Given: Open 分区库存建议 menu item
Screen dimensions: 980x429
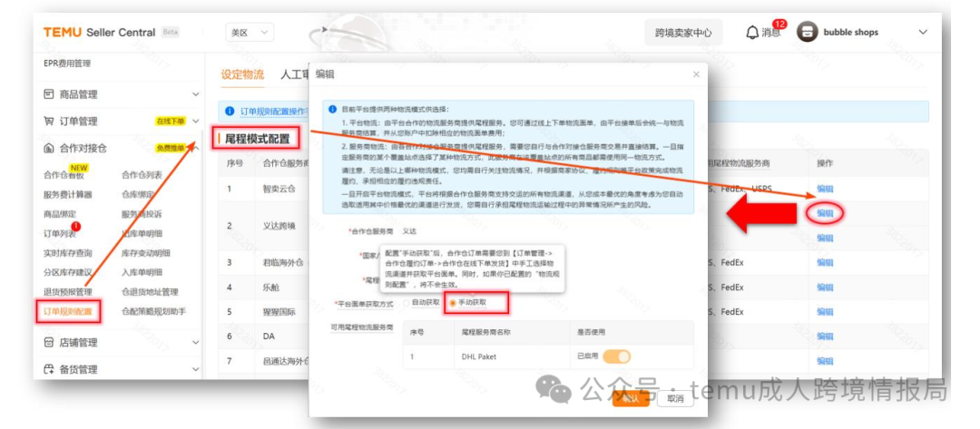Looking at the screenshot, I should (68, 273).
